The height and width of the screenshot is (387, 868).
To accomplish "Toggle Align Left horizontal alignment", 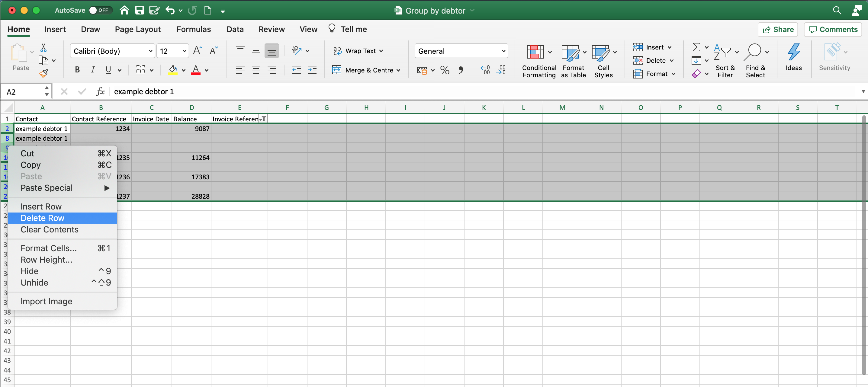I will [x=240, y=70].
